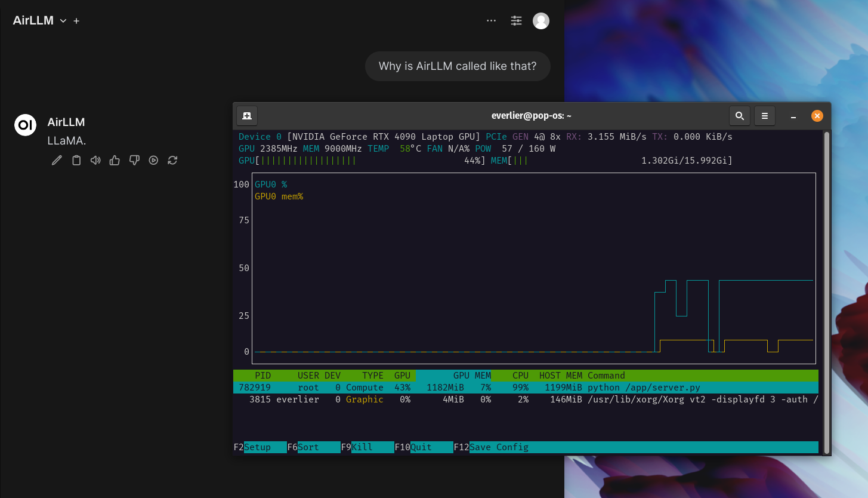Click the GPU utilization bar showing 44%

362,161
